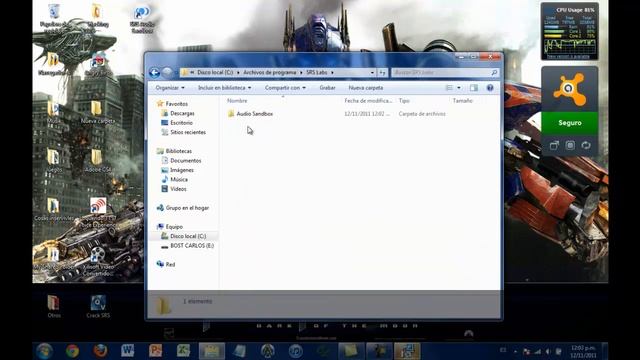Click the SRS Audio Sandbox desktop shortcut
640x360 pixels.
142,18
